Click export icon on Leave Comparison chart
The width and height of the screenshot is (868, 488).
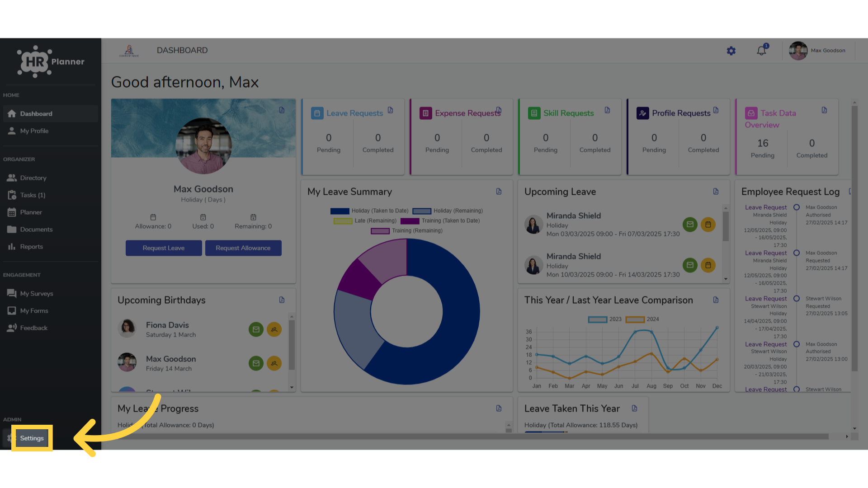click(716, 300)
